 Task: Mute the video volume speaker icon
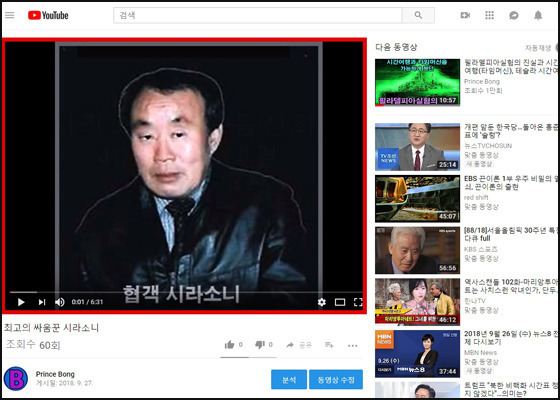pos(60,302)
